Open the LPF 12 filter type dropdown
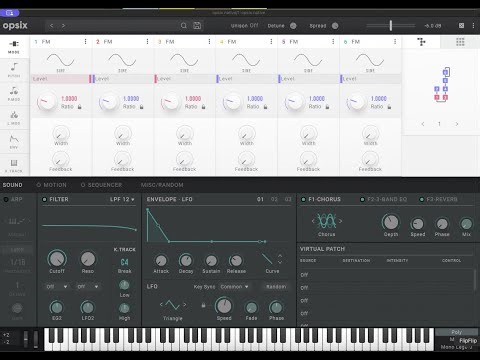This screenshot has height=360, width=480. coord(122,199)
